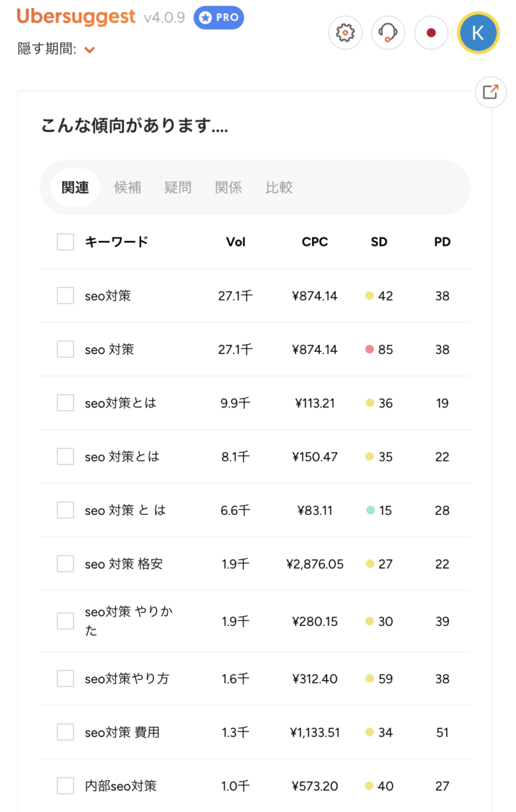
Task: Open the seo対策やり方 keyword link
Action: (127, 679)
